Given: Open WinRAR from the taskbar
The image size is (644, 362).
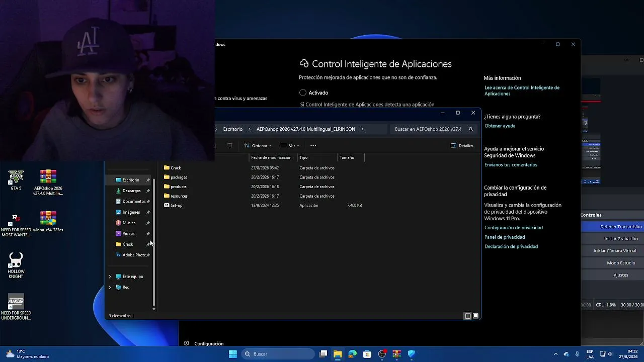Looking at the screenshot, I should (396, 354).
